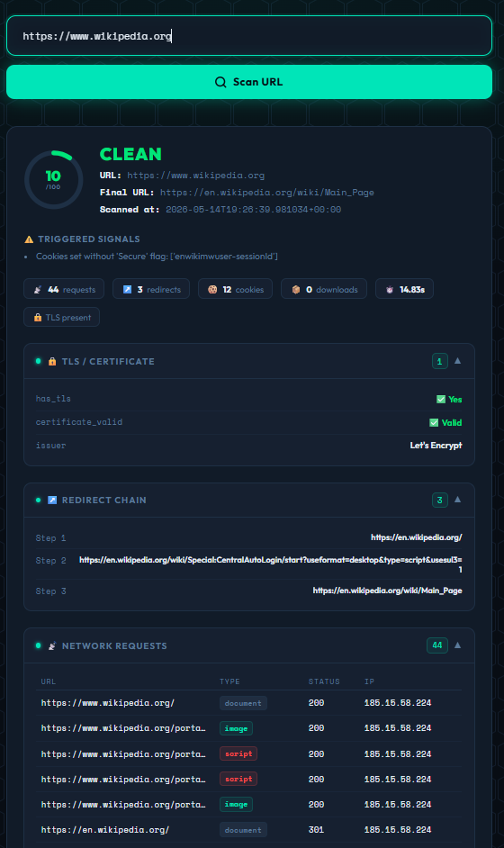Screen dimensions: 504x848
Task: Click the green status dot in TLS header
Action: [x=38, y=361]
